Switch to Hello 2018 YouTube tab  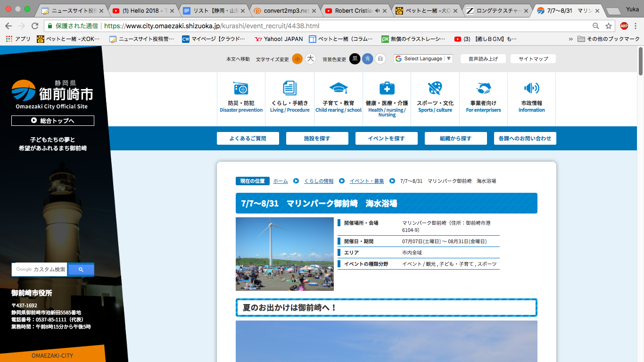(x=144, y=10)
